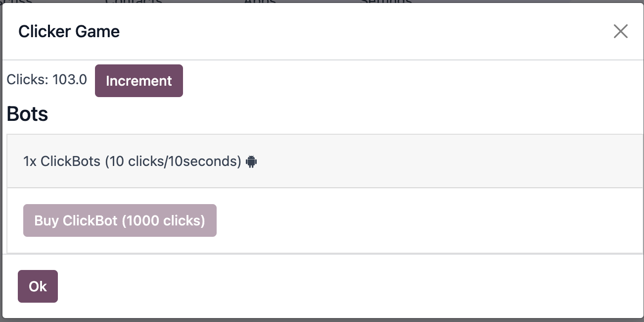Click the Clicks: 103.0 counter label
Screen dimensions: 644x322
tap(47, 80)
